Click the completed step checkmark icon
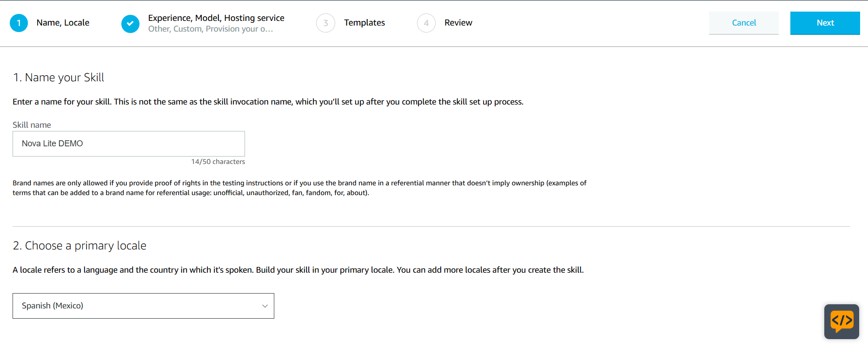The image size is (868, 347). coord(130,23)
